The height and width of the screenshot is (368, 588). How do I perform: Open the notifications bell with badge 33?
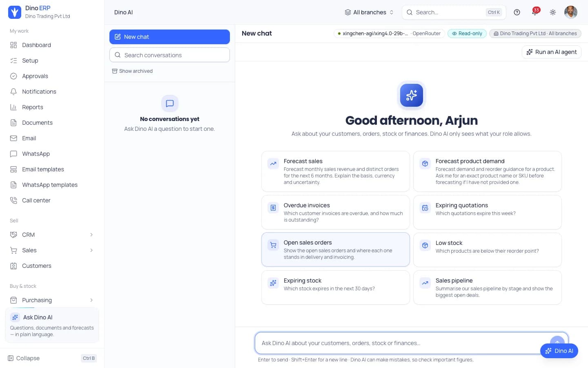pyautogui.click(x=535, y=12)
